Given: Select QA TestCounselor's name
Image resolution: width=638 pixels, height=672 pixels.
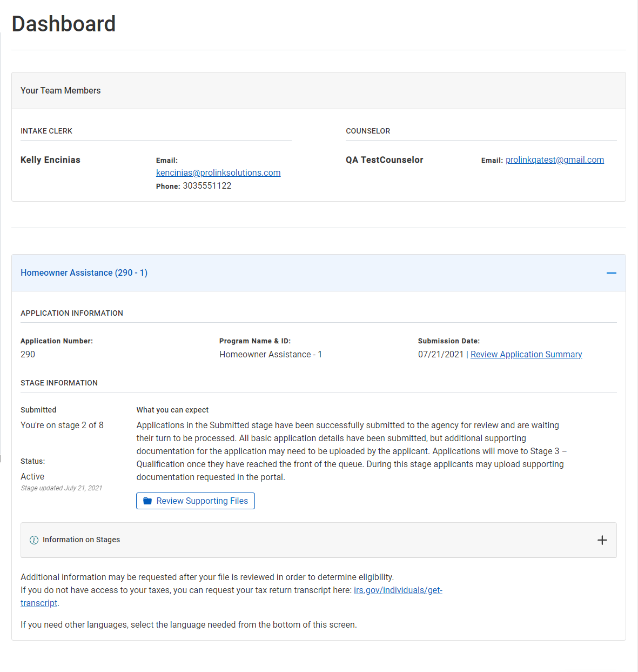Looking at the screenshot, I should [x=385, y=159].
